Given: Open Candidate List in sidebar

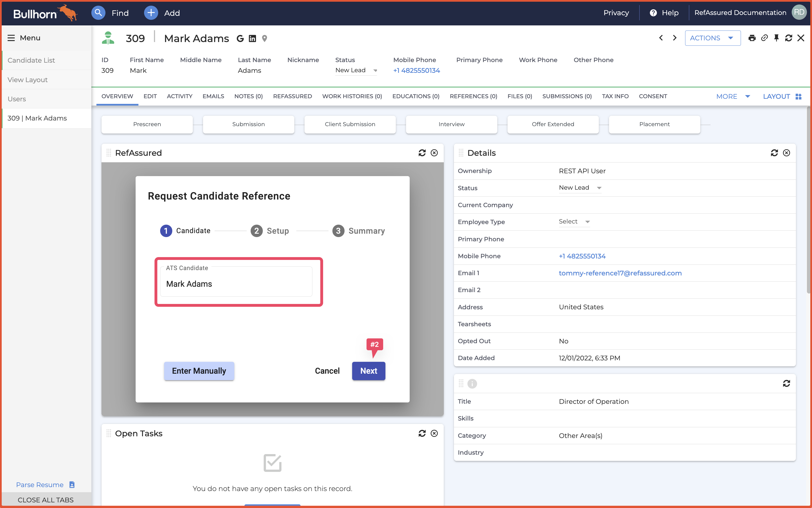Looking at the screenshot, I should [47, 60].
